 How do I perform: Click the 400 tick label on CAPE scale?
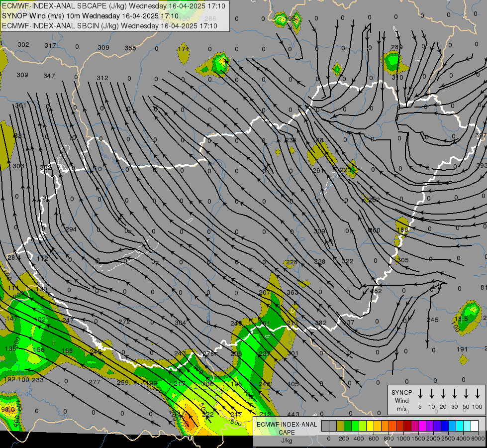pyautogui.click(x=359, y=439)
